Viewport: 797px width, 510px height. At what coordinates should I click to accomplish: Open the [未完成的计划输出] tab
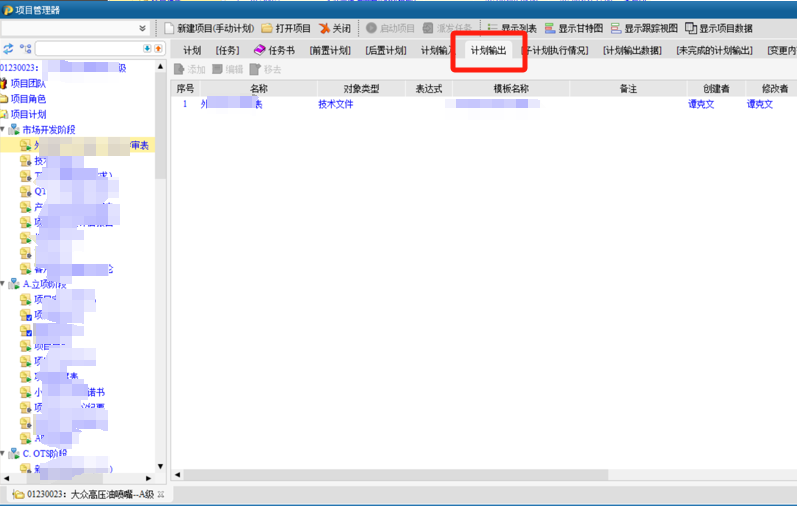point(714,50)
